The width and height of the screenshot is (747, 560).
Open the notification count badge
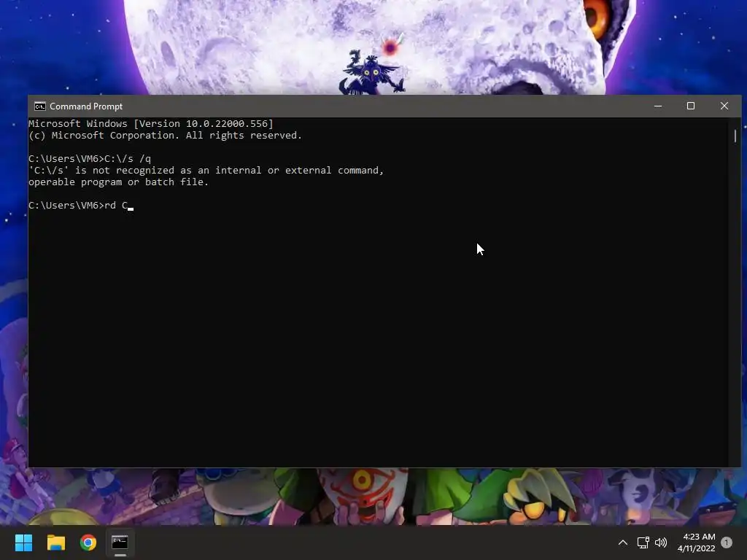[727, 542]
